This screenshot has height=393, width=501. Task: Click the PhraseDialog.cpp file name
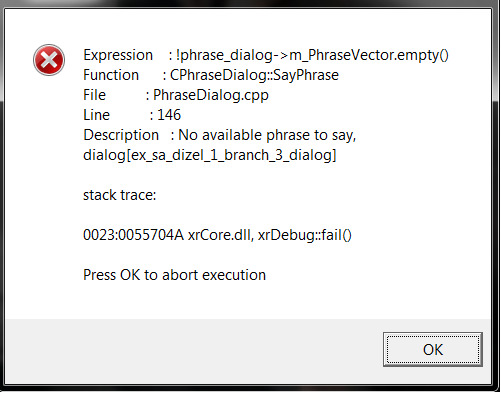point(211,96)
